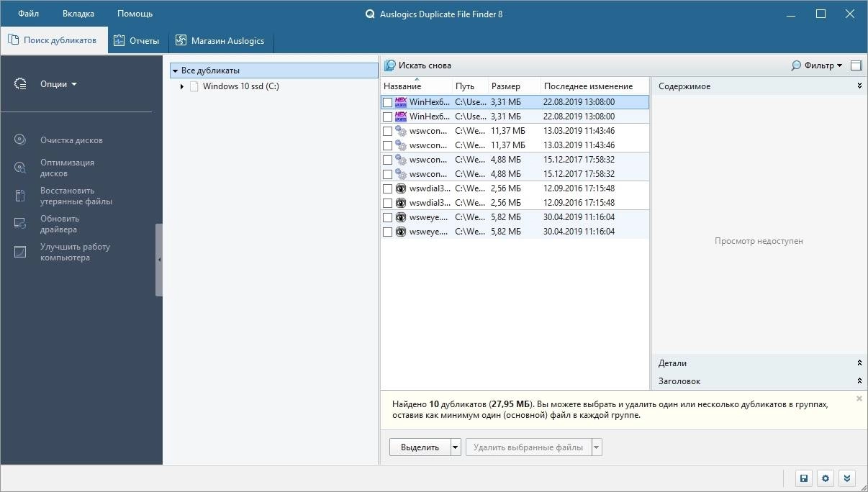The image size is (868, 492).
Task: Click the disk cleanup icon
Action: (x=20, y=140)
